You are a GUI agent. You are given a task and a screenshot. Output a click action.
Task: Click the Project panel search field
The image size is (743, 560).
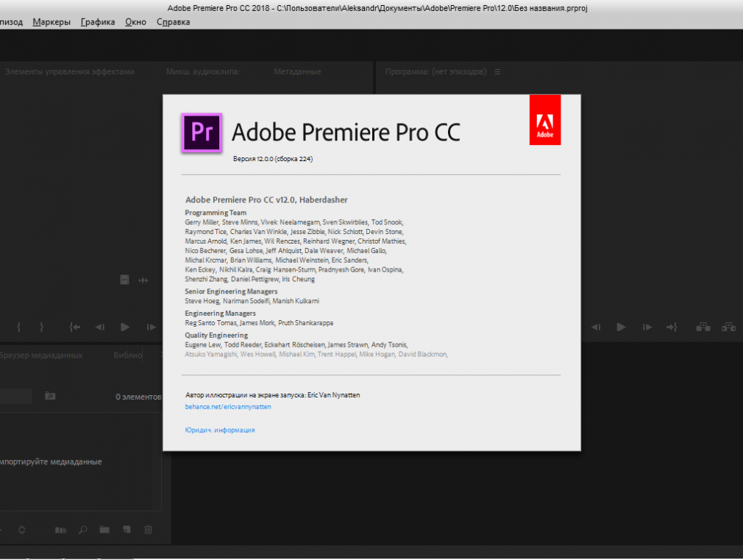tap(15, 396)
